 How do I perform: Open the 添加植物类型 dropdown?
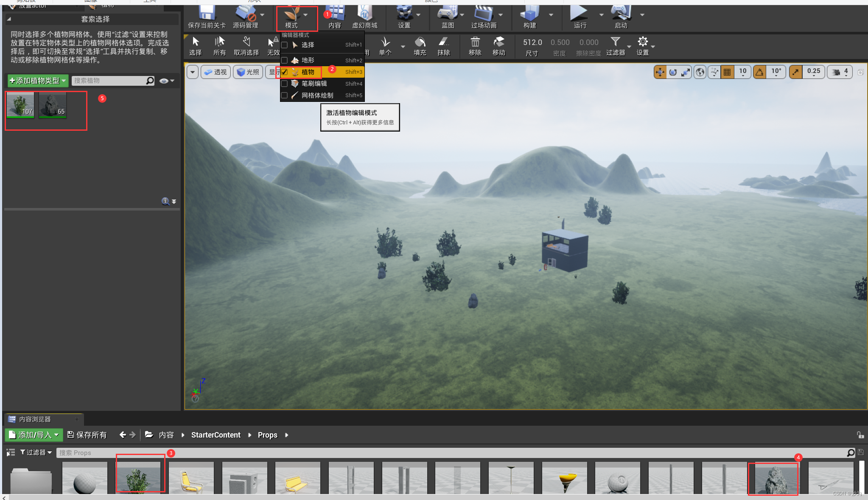[x=38, y=81]
